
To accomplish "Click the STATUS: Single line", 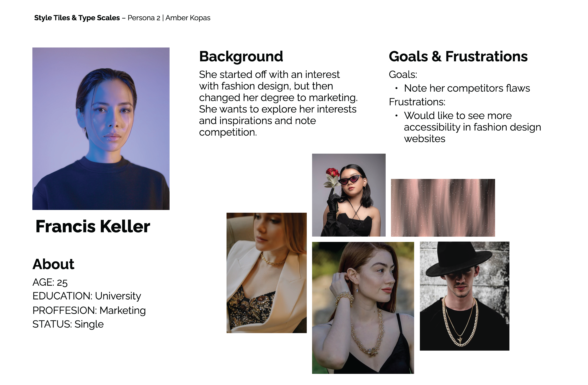I will tap(68, 324).
